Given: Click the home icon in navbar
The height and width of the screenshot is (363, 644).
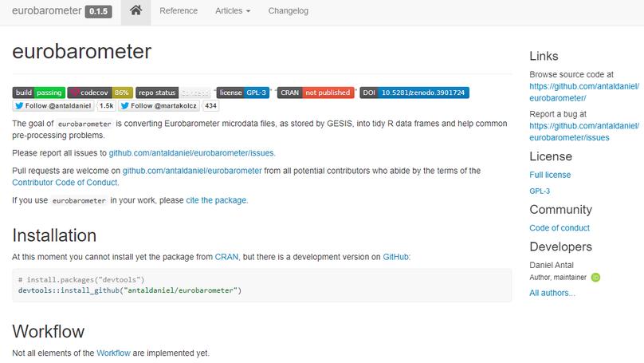Looking at the screenshot, I should (x=135, y=11).
